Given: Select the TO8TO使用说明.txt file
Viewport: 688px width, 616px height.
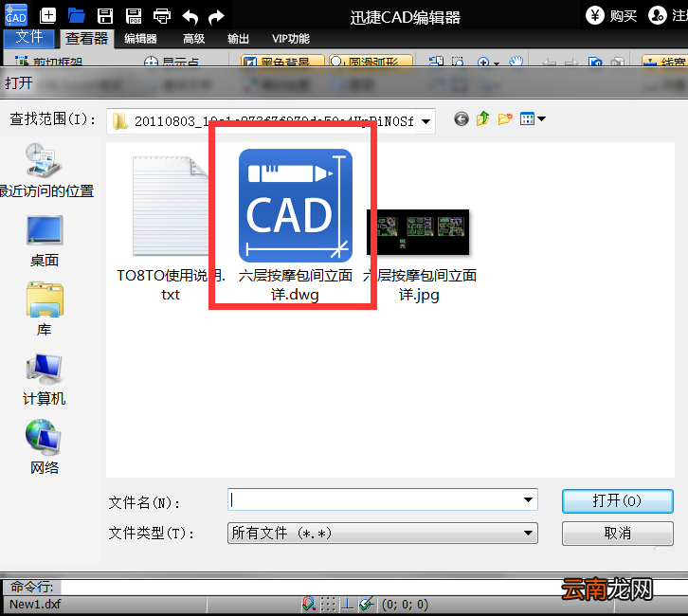Looking at the screenshot, I should point(171,228).
